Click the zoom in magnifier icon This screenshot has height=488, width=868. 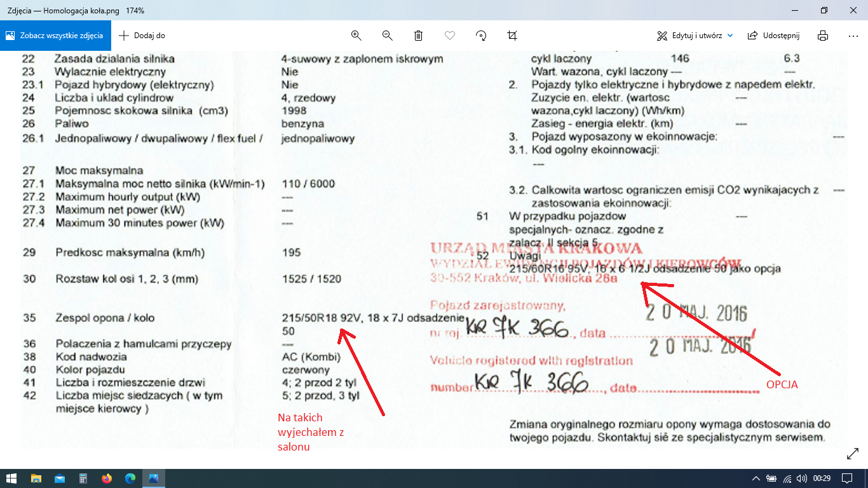tap(356, 36)
